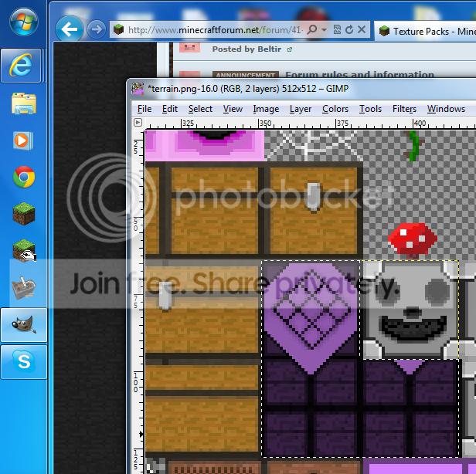Open the Filters menu in GIMP
The image size is (476, 474).
[x=404, y=109]
